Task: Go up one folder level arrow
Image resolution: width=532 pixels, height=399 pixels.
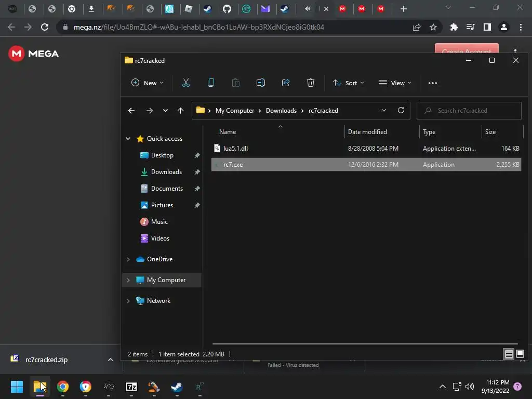Action: click(x=180, y=111)
